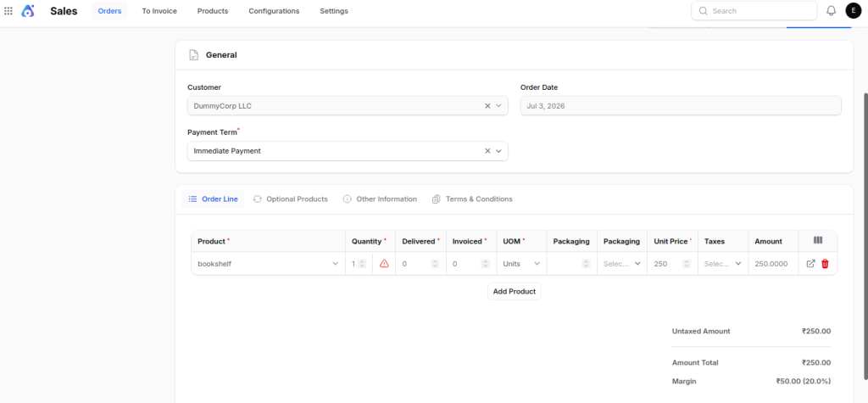This screenshot has width=868, height=403.
Task: Expand the Payment Term dropdown
Action: point(498,151)
